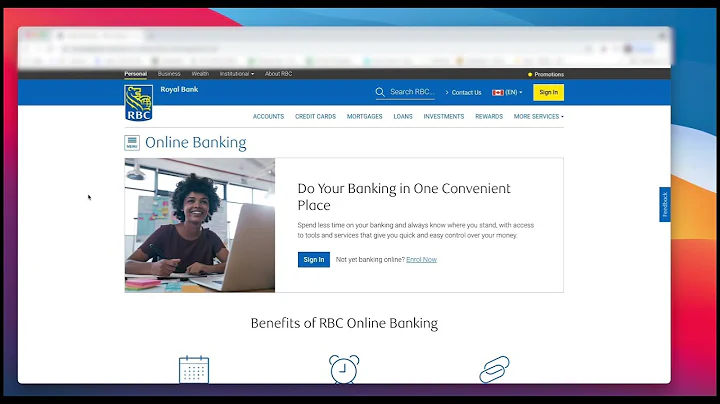The height and width of the screenshot is (404, 720).
Task: Open the Loans menu
Action: (403, 117)
